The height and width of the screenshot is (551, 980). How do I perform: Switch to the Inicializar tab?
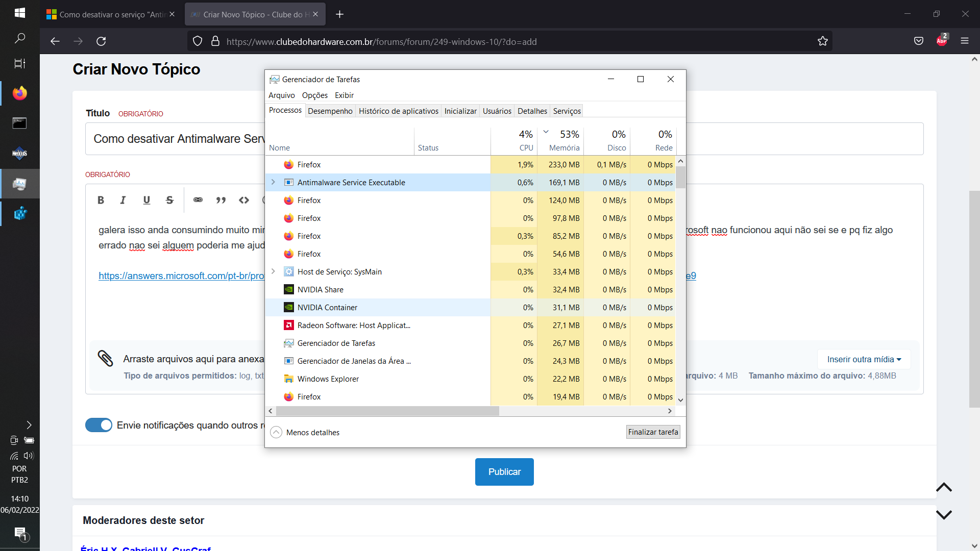tap(460, 111)
